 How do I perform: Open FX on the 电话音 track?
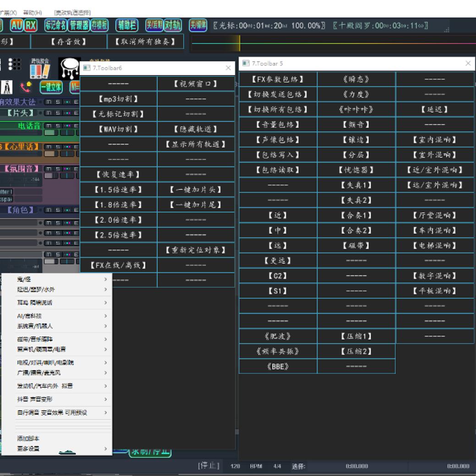(x=67, y=126)
